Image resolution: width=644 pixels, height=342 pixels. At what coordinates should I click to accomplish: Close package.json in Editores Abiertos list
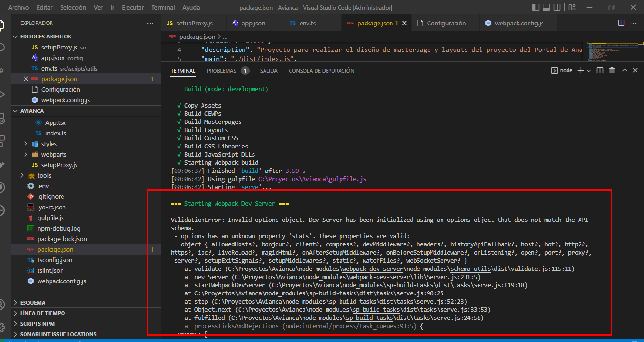tap(26, 79)
